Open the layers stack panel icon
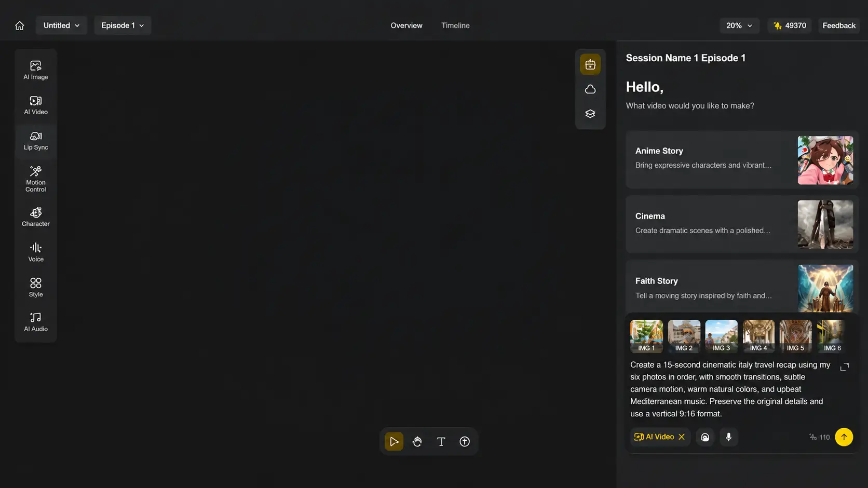This screenshot has width=868, height=488. click(590, 114)
